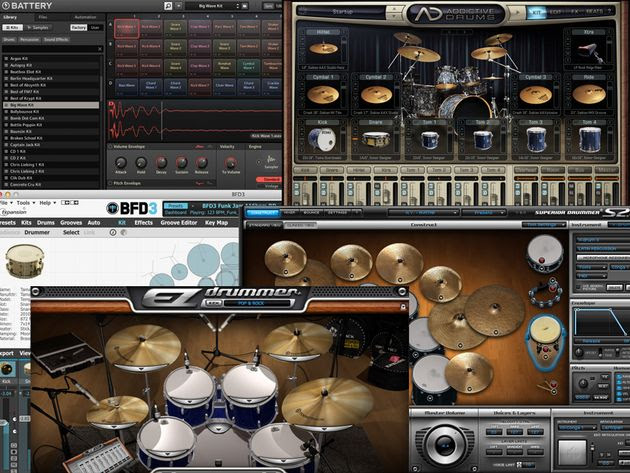Image resolution: width=630 pixels, height=473 pixels.
Task: Select Cymbal 3 slot in Addictive Drums
Action: coord(536,94)
